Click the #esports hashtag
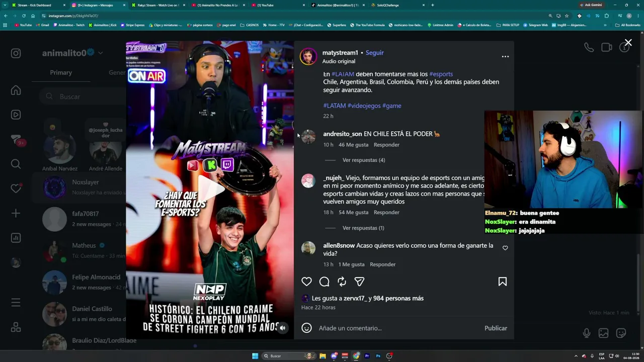This screenshot has width=644, height=362. [441, 74]
